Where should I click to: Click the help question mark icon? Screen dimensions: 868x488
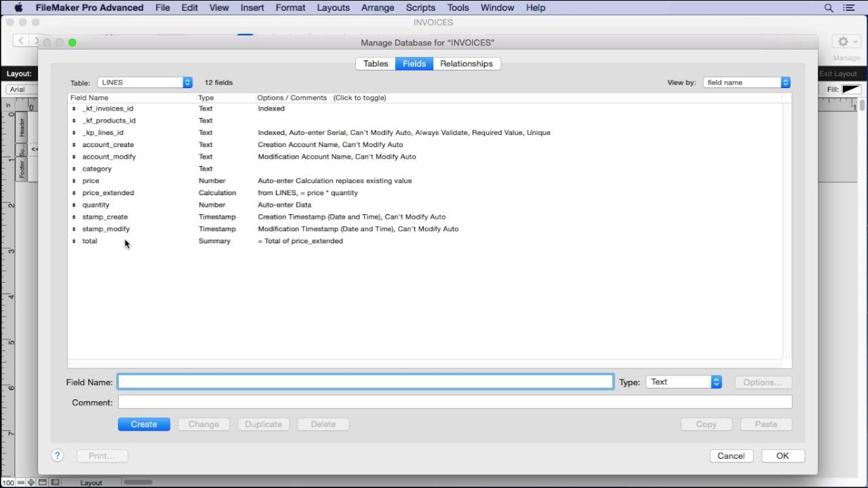click(x=58, y=455)
